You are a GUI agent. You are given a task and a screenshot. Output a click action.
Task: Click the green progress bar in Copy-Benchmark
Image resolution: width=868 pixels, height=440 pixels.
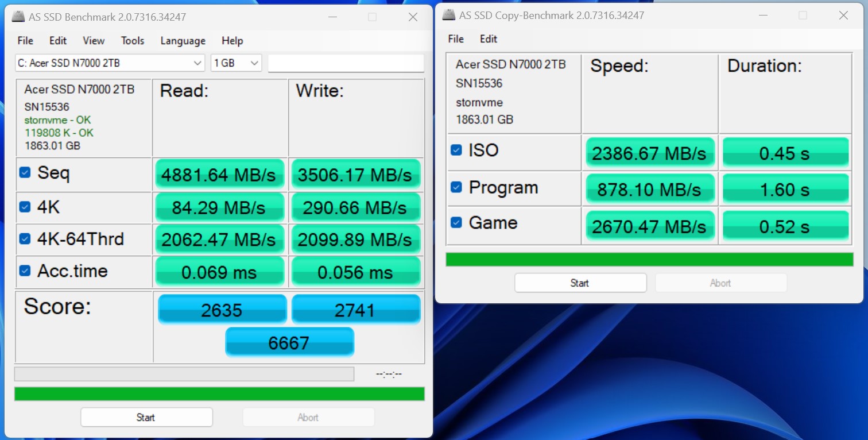(x=649, y=260)
